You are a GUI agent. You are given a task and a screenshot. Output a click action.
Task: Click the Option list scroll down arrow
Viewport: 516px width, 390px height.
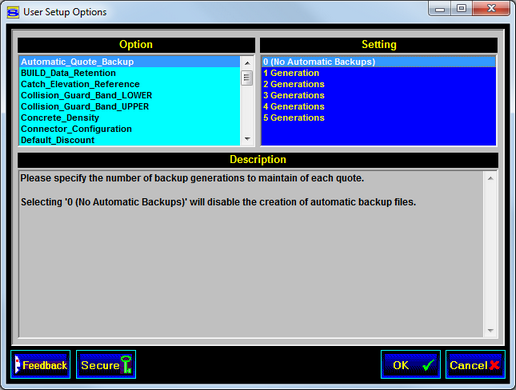pos(247,139)
